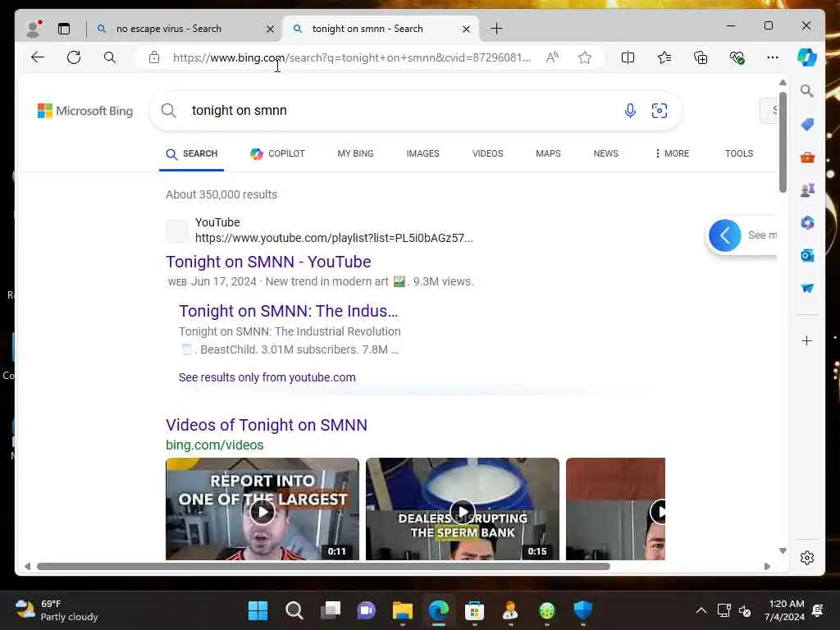Go to Microsoft Bing home logo

(85, 111)
